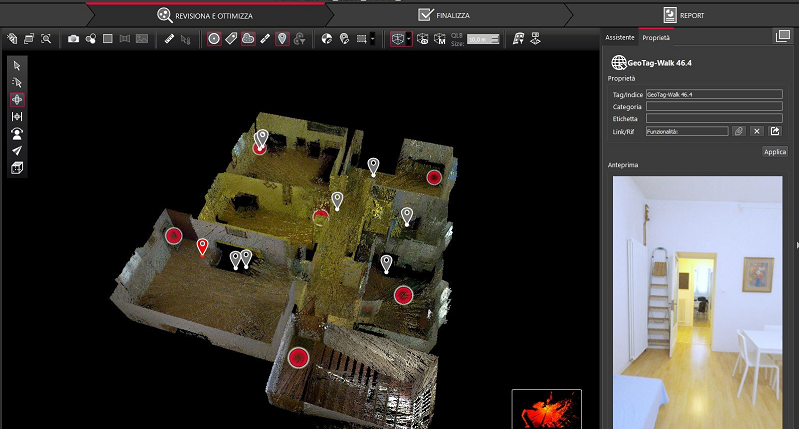Toggle the geotag pin marker visibility
Viewport: 799px width, 429px height.
coord(282,39)
